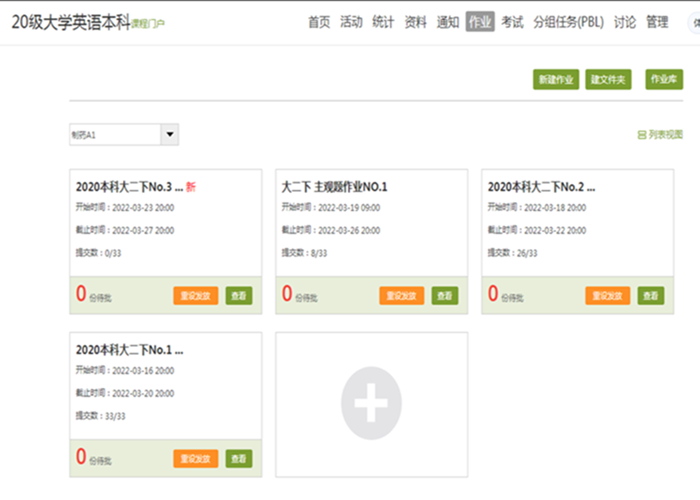Open the 作业库 assignment library button
Image resolution: width=700 pixels, height=500 pixels.
click(663, 80)
